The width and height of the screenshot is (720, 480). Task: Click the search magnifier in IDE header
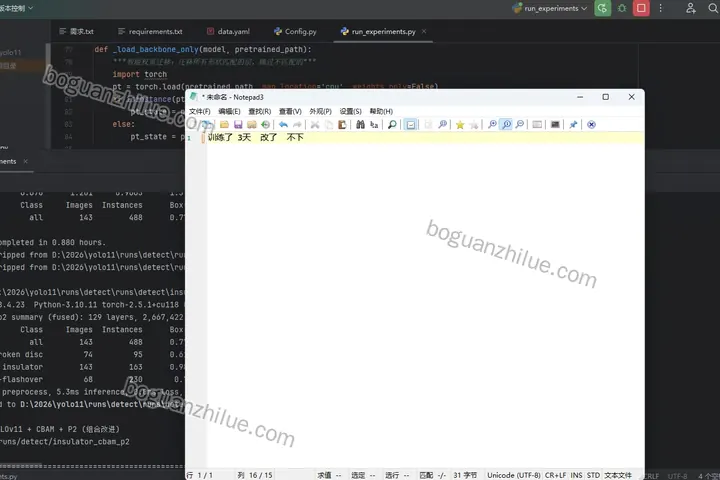coord(713,8)
